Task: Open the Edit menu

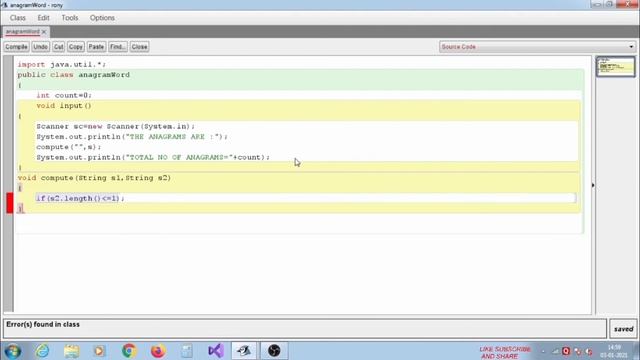Action: point(43,18)
